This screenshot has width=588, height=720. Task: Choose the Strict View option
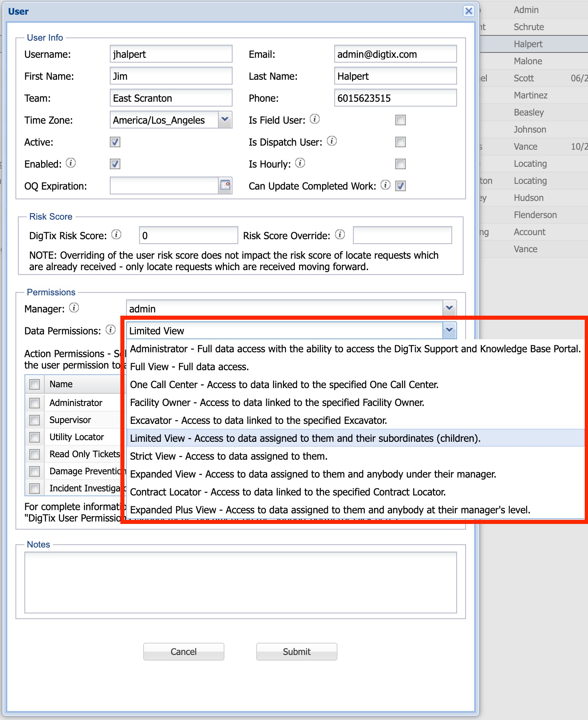point(355,456)
